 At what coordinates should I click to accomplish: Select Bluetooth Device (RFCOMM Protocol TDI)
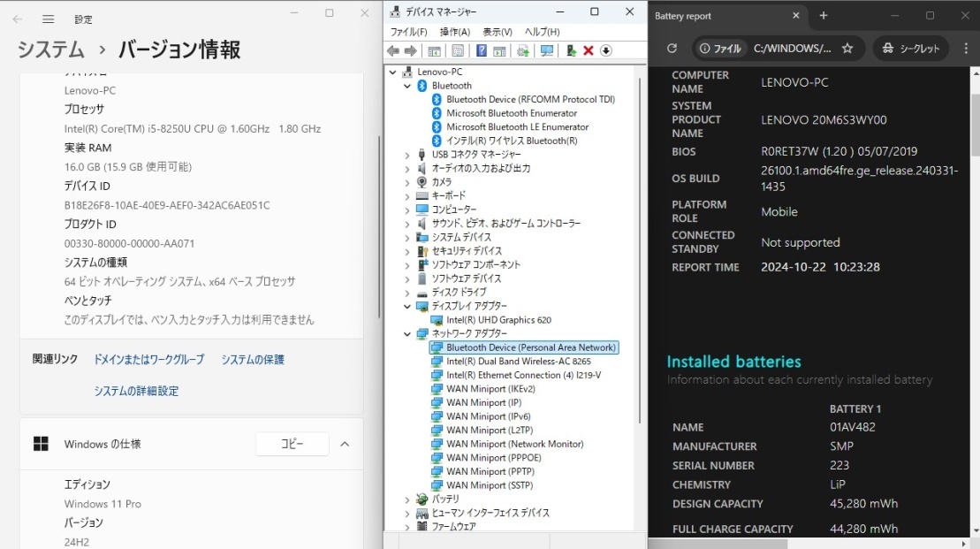530,99
